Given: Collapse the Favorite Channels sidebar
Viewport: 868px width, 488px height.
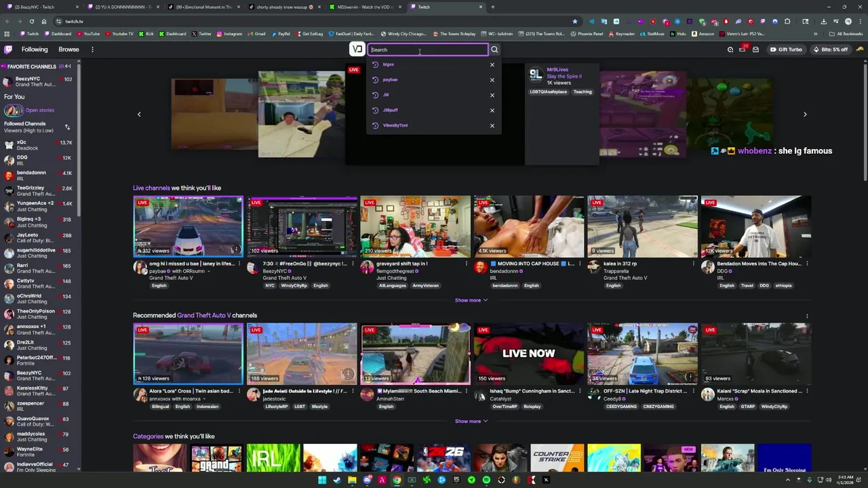Looking at the screenshot, I should (x=68, y=66).
